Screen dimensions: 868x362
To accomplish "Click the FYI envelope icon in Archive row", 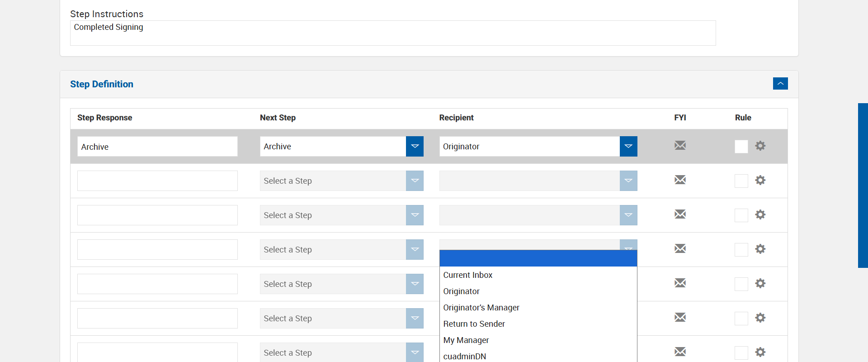I will pos(680,146).
